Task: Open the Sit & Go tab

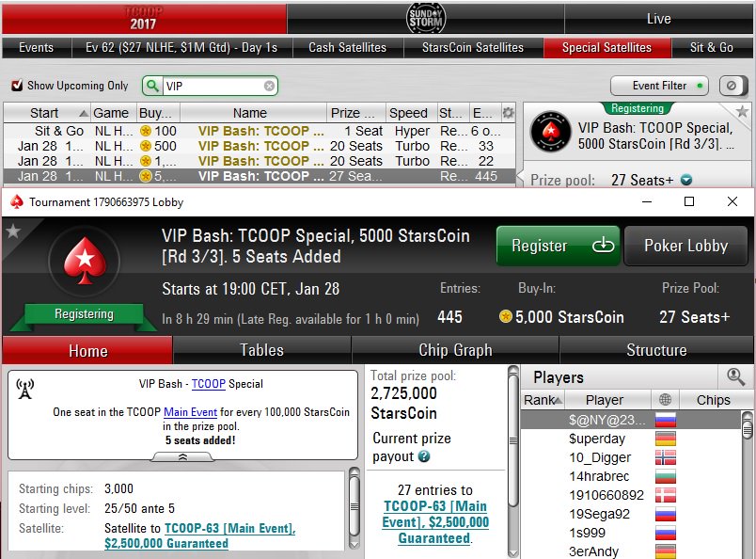Action: [711, 48]
